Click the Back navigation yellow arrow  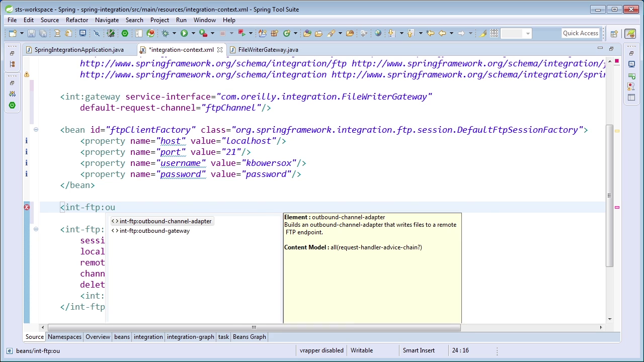442,33
